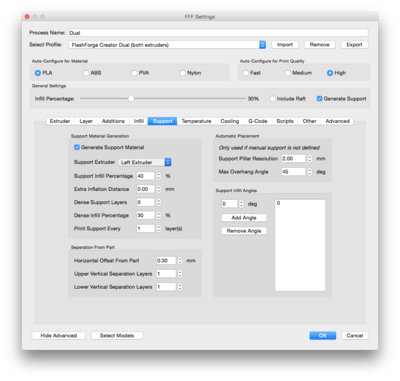
Task: Click Dense Infill Percentage stepper
Action: click(x=159, y=215)
